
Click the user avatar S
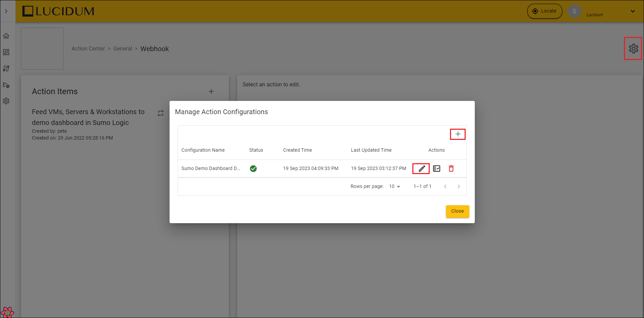click(x=574, y=11)
